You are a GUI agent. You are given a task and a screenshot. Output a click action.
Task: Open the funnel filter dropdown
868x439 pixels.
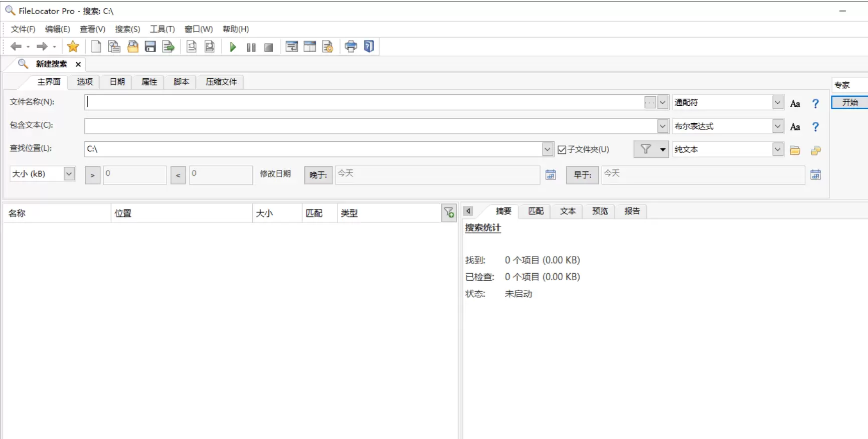[651, 149]
